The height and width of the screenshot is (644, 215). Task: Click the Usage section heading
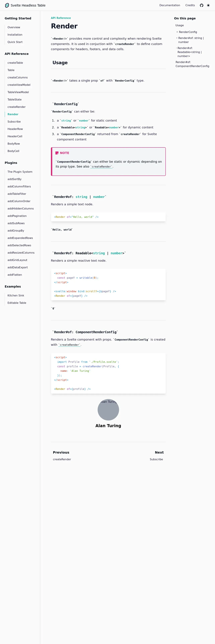[x=60, y=63]
